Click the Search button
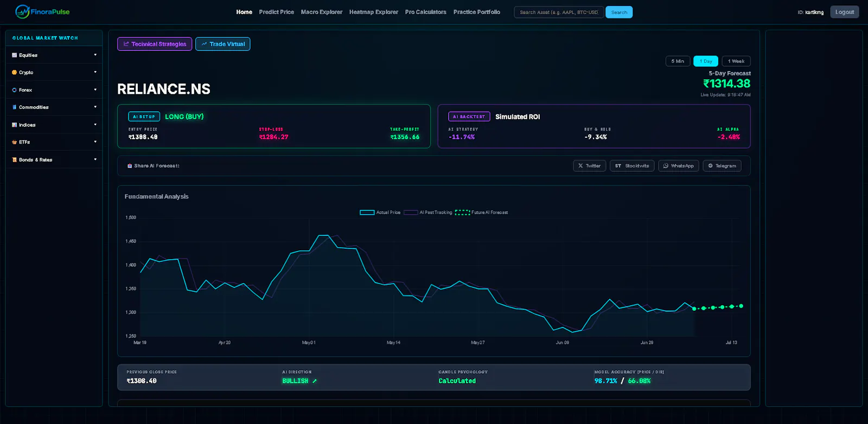The width and height of the screenshot is (868, 424). [619, 12]
